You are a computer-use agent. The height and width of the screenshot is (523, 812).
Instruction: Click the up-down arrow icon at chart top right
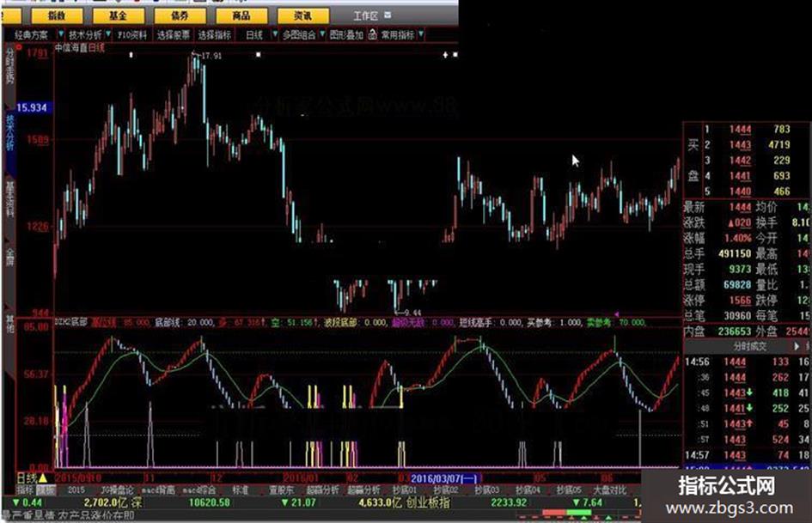[445, 54]
